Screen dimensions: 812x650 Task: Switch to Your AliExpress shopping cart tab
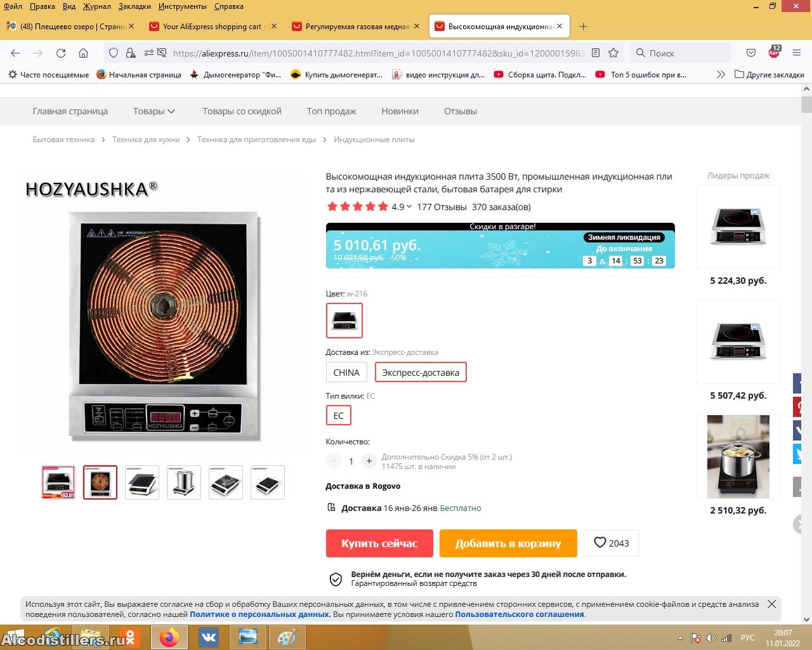click(x=213, y=27)
